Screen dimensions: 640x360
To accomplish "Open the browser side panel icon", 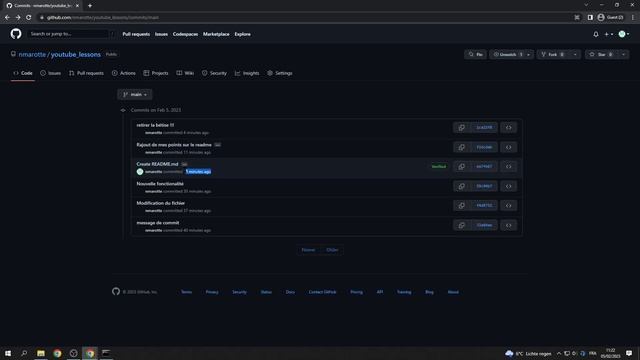I will click(x=590, y=17).
